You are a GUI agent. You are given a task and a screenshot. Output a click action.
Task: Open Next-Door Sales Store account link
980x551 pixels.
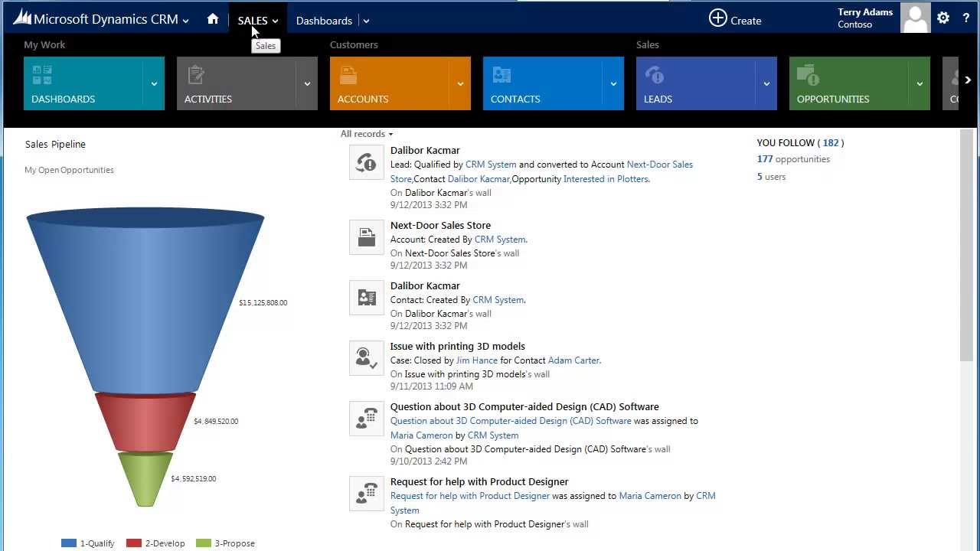tap(660, 165)
